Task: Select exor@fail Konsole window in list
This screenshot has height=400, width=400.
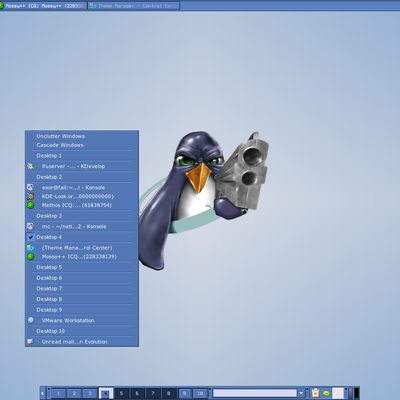Action: [x=82, y=187]
